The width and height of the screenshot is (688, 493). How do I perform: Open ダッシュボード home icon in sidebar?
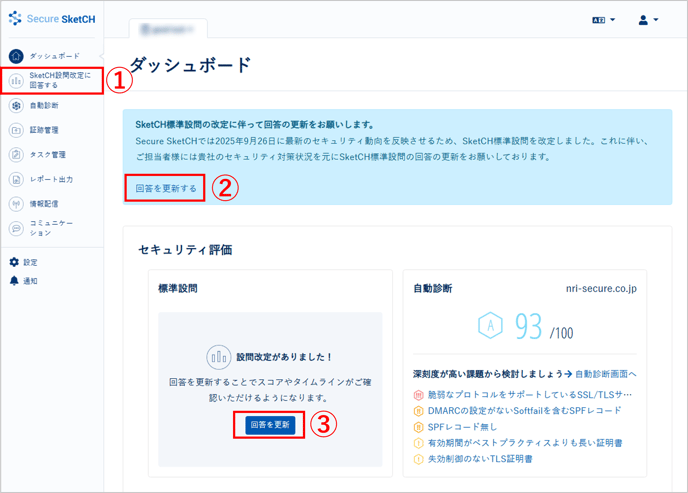pos(16,56)
